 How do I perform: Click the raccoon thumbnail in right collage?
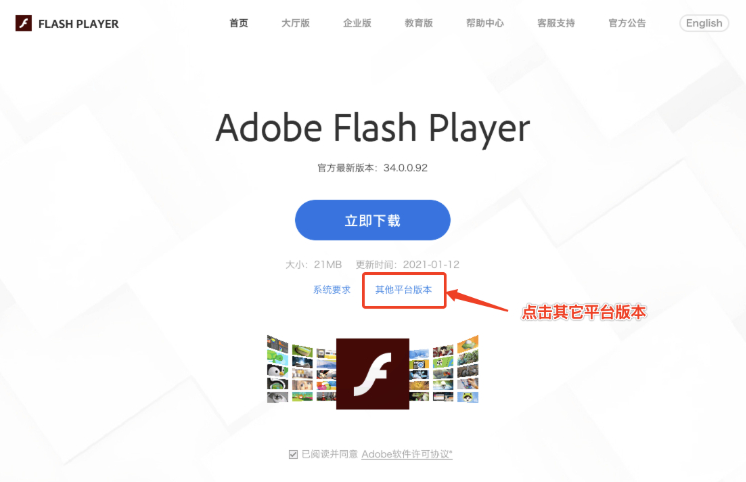coord(468,397)
